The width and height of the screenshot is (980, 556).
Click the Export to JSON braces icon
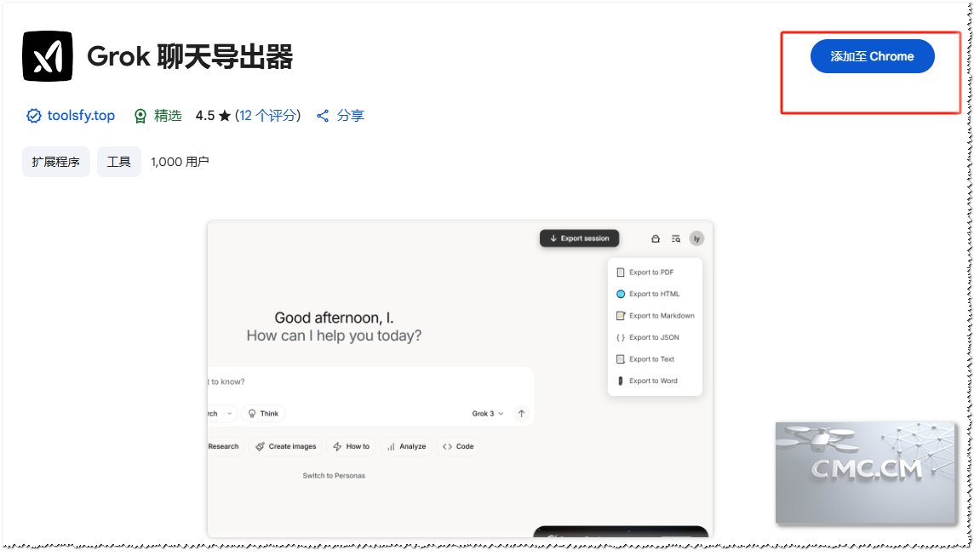(621, 337)
